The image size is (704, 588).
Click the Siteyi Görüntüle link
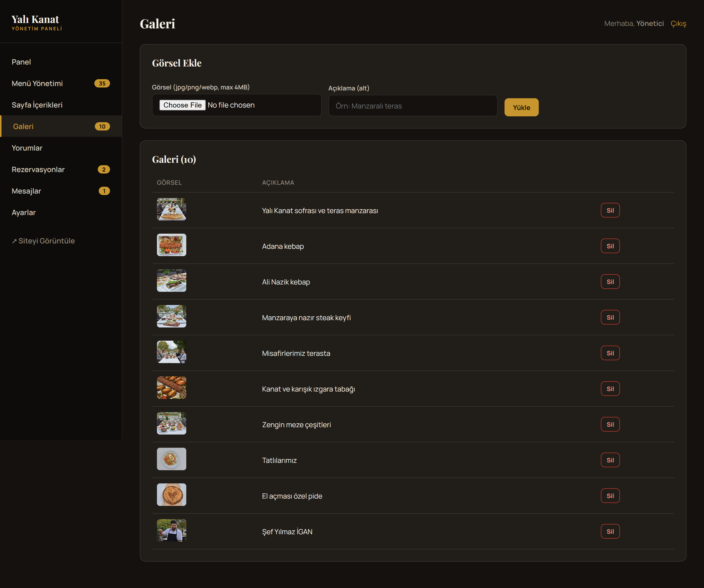coord(43,241)
